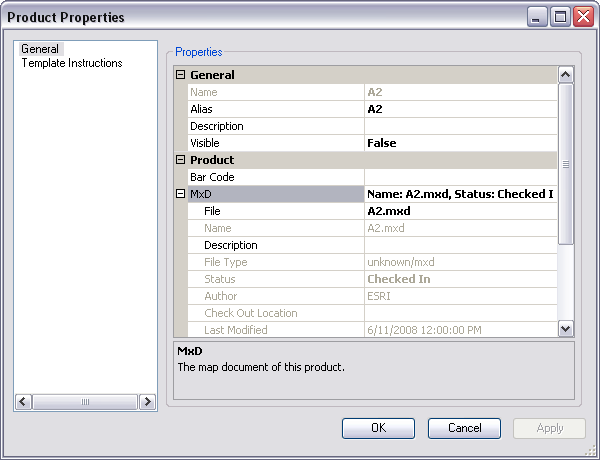Click the Cancel button
Screen dimensions: 600x460
[x=464, y=428]
